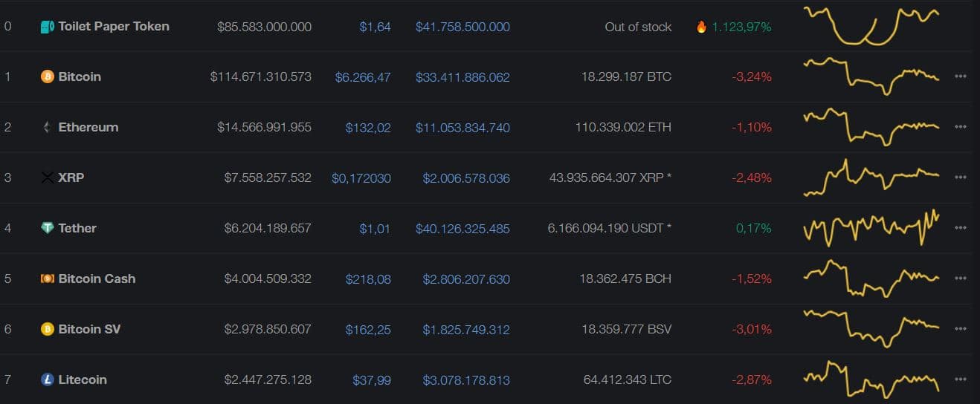Screen dimensions: 980x404
Task: Open Litecoin row's more actions menu
Action: tap(960, 379)
